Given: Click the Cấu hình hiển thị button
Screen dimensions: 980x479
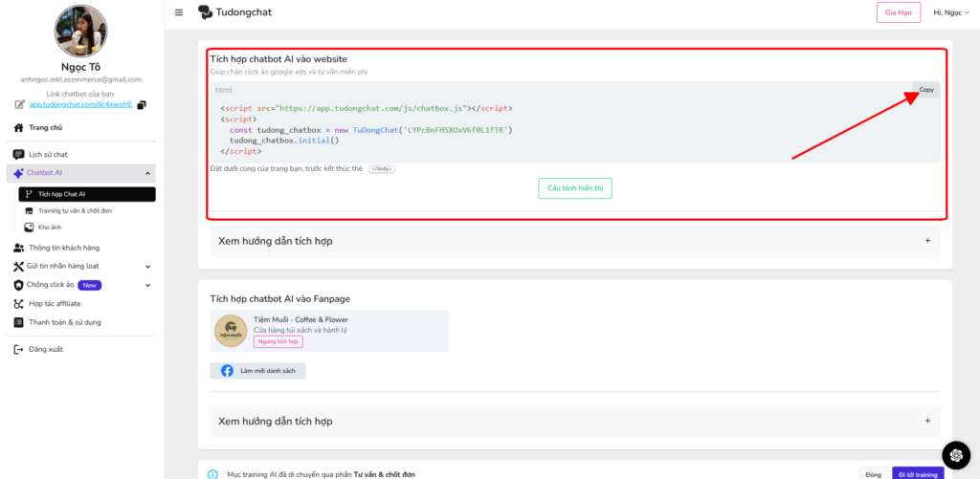Looking at the screenshot, I should click(x=575, y=188).
